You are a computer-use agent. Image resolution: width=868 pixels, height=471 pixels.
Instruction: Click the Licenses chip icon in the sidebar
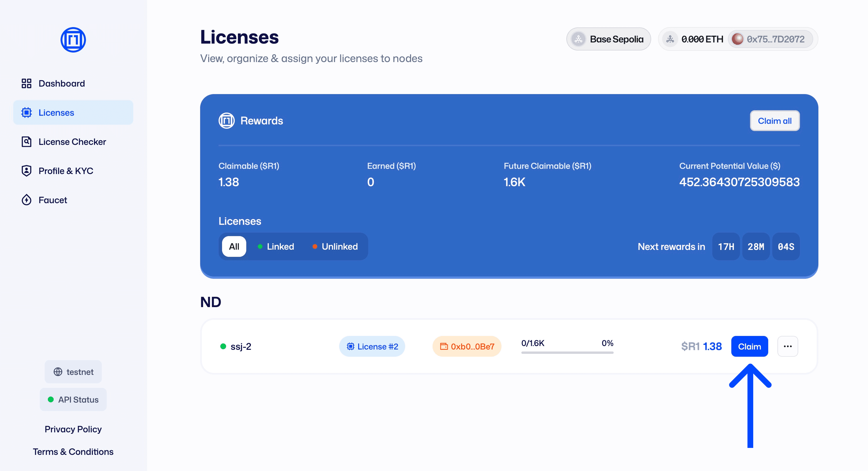pyautogui.click(x=26, y=113)
